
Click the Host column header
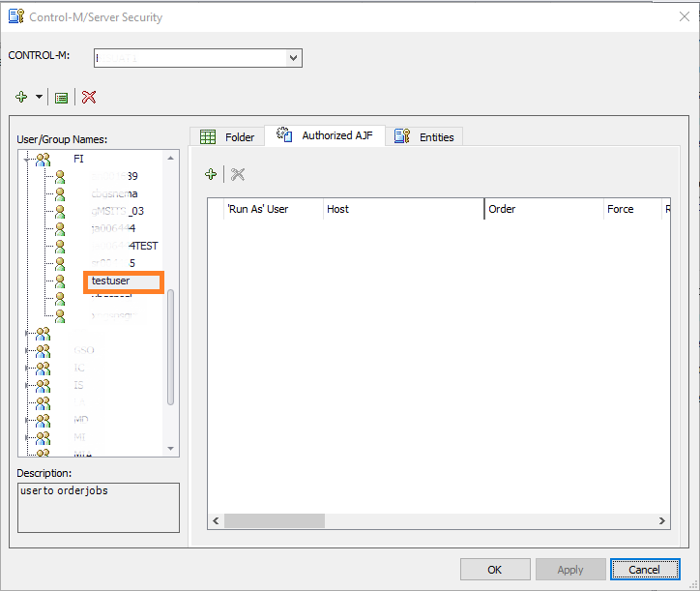click(403, 209)
